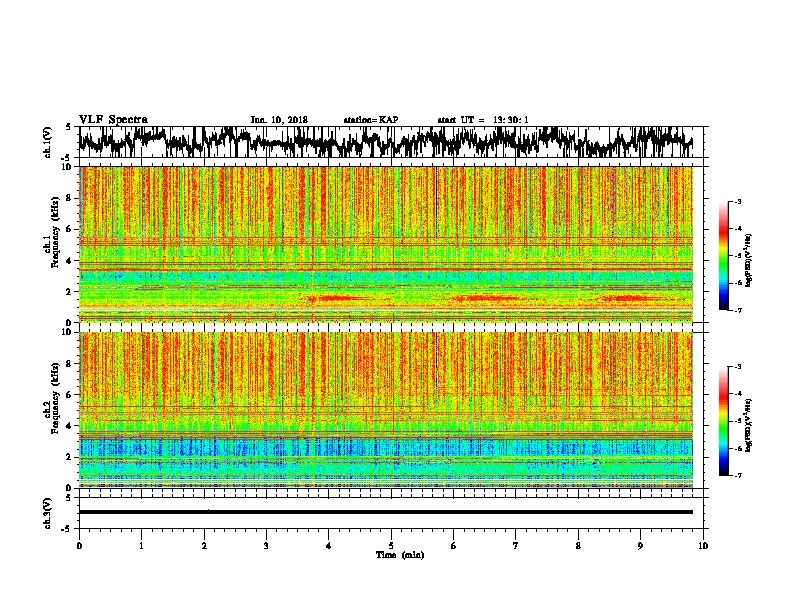Click the "3" tick label on the time axis
Viewport: 792px width, 612px height.
pos(266,546)
